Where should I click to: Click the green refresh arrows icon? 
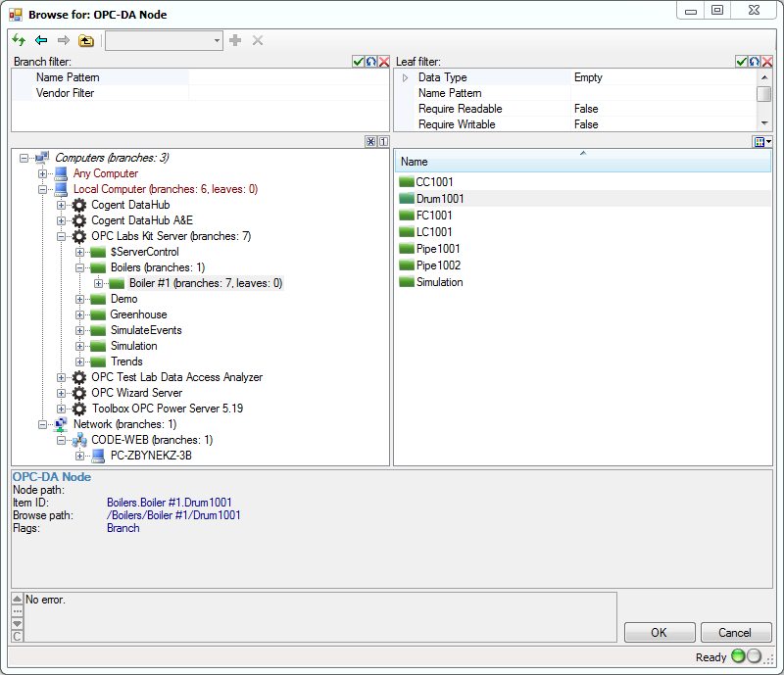pos(19,40)
